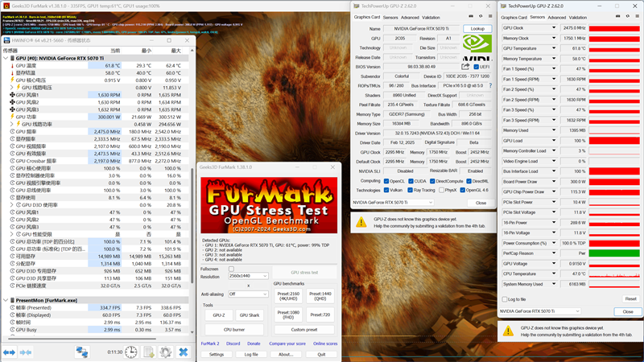Open hamburger menu in left GPU-Z

point(490,16)
